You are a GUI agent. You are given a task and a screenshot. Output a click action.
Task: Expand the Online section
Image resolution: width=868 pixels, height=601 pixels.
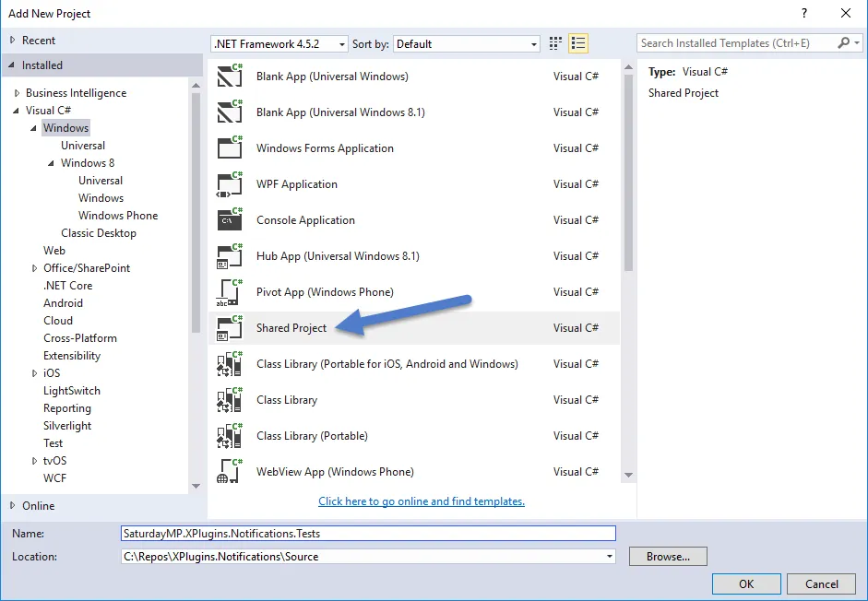[13, 505]
